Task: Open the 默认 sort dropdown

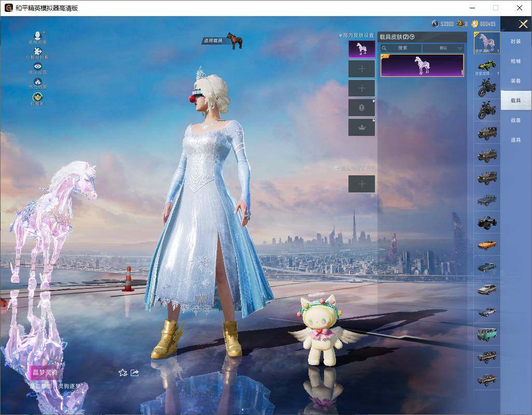Action: pyautogui.click(x=443, y=48)
